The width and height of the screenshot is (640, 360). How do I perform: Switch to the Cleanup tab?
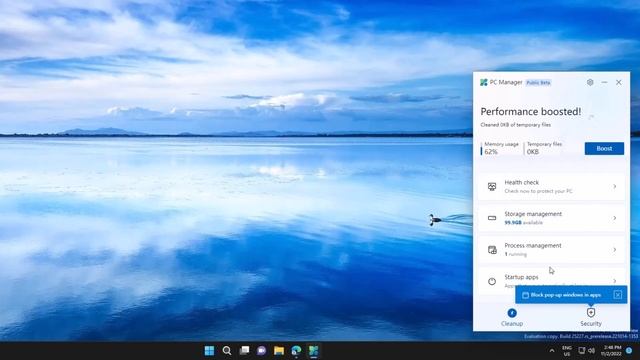click(x=512, y=317)
